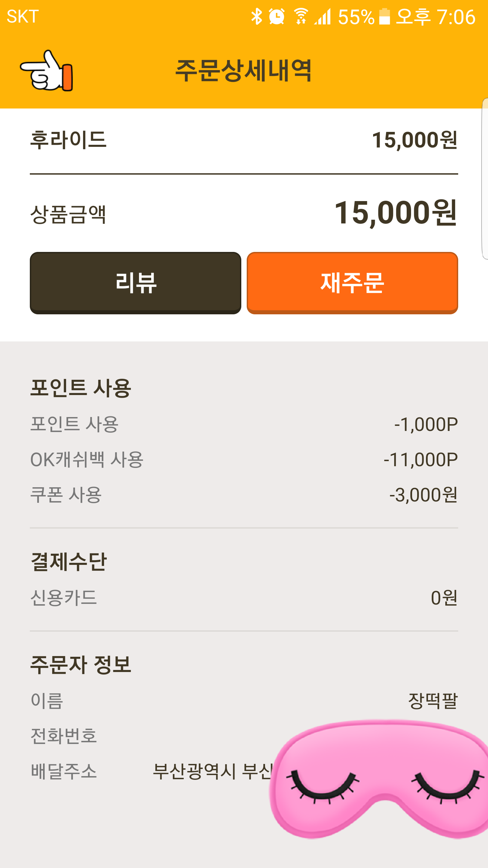This screenshot has width=488, height=868.
Task: Tap the signal strength bars icon
Action: (x=322, y=17)
